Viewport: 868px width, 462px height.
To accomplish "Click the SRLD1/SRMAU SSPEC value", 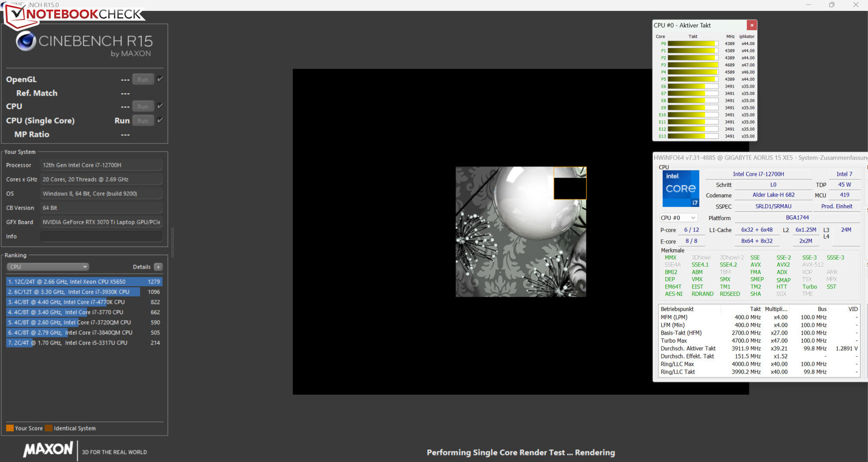I will point(774,207).
